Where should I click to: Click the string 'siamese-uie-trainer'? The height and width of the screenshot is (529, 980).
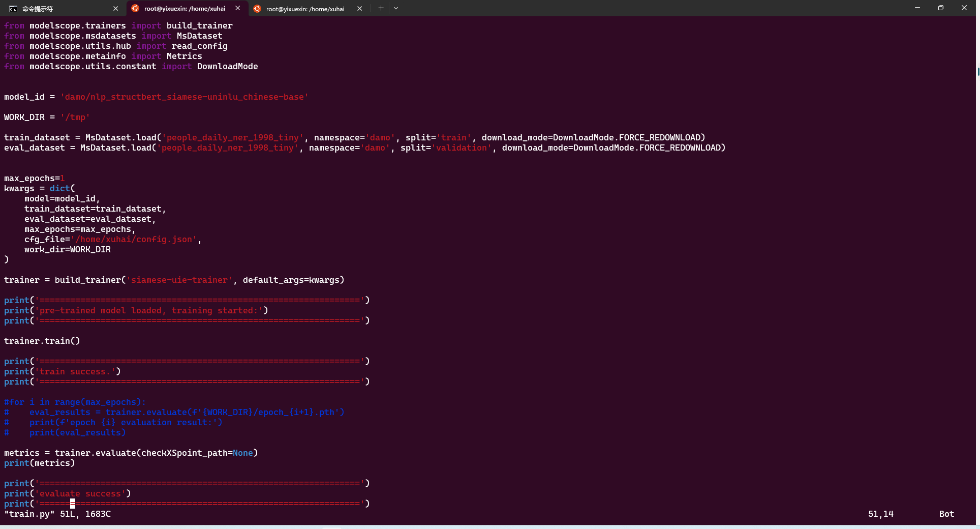click(x=179, y=280)
